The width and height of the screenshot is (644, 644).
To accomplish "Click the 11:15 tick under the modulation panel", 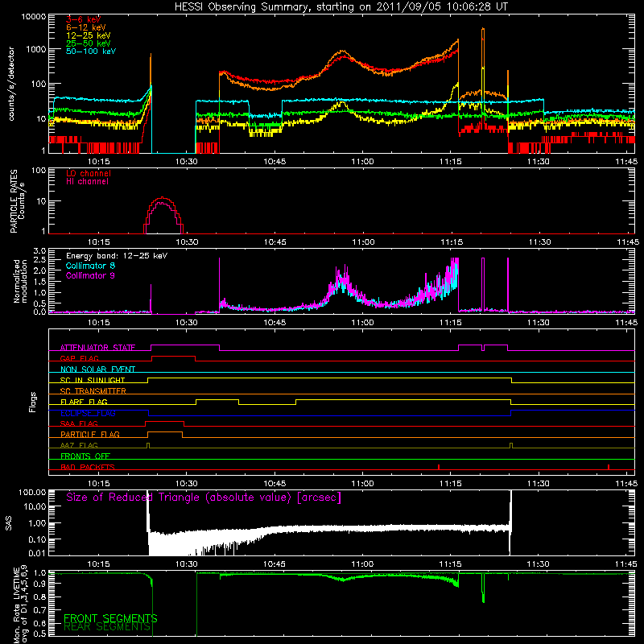I will pos(451,323).
